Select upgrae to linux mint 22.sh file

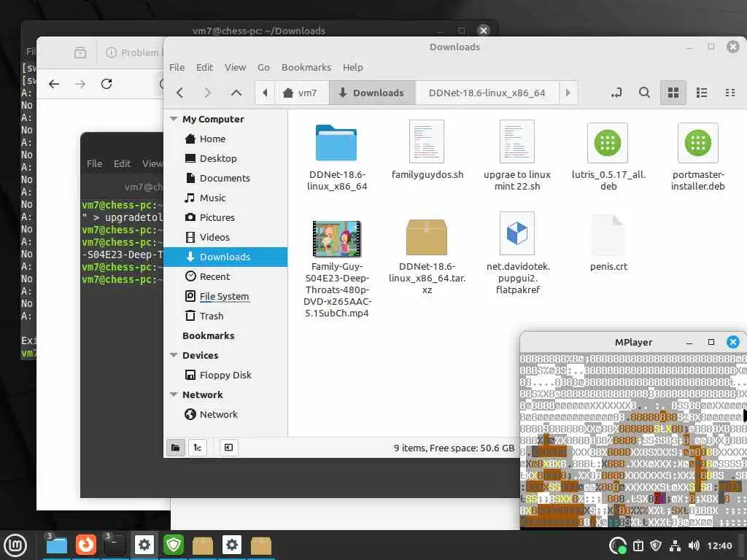[x=517, y=142]
